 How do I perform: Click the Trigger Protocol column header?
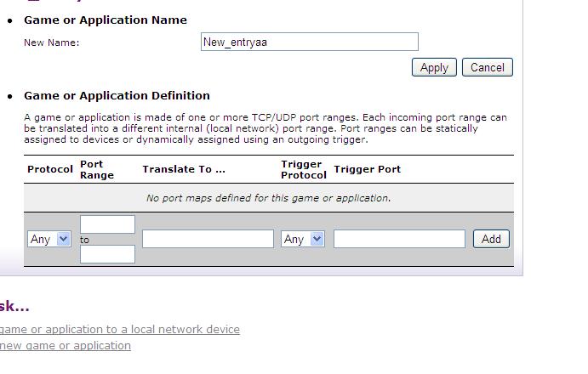(x=304, y=170)
